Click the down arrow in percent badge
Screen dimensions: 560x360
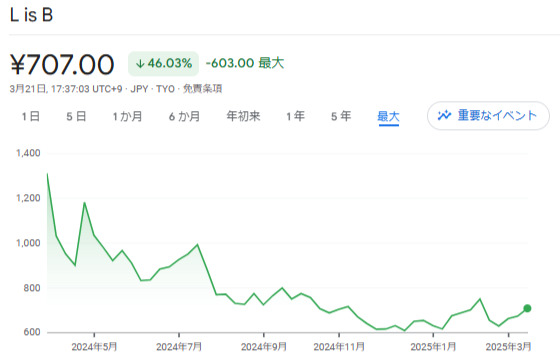[x=140, y=64]
